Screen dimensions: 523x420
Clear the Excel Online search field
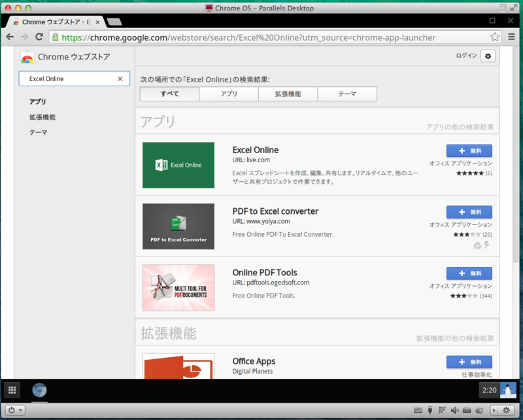pyautogui.click(x=120, y=79)
